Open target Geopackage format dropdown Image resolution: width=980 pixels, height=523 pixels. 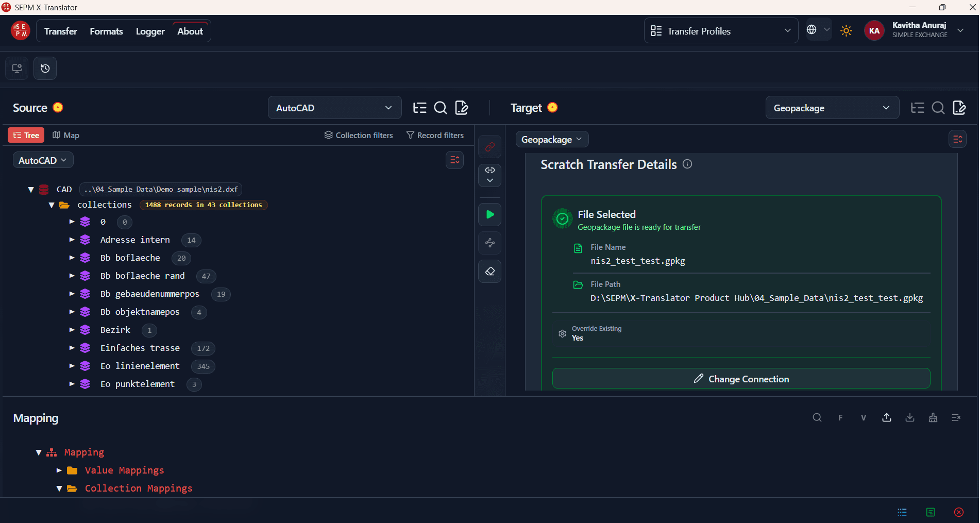tap(833, 108)
